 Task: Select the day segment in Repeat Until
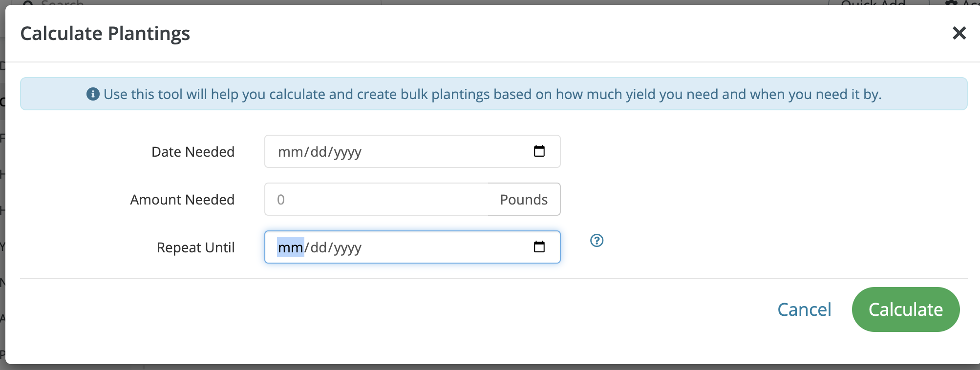[319, 247]
